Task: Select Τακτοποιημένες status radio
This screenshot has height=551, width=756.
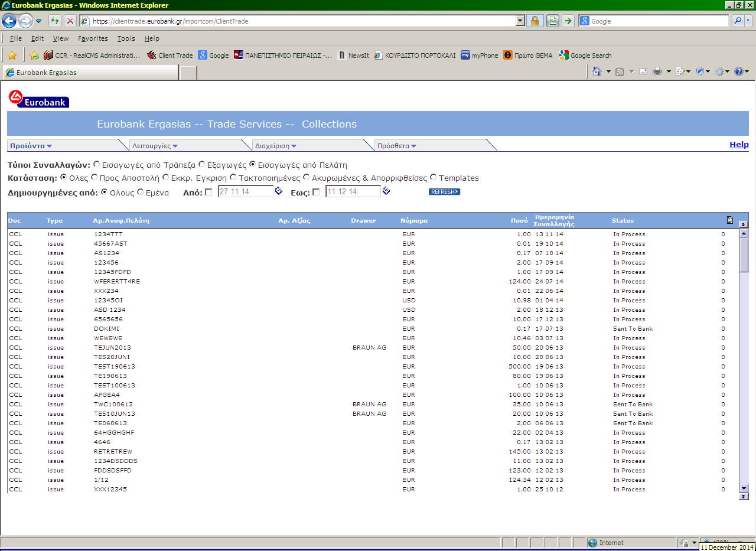Action: pyautogui.click(x=233, y=178)
